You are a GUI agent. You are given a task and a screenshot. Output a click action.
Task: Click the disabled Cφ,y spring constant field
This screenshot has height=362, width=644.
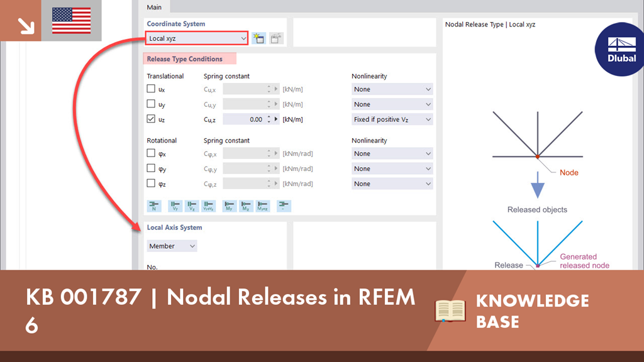click(244, 168)
